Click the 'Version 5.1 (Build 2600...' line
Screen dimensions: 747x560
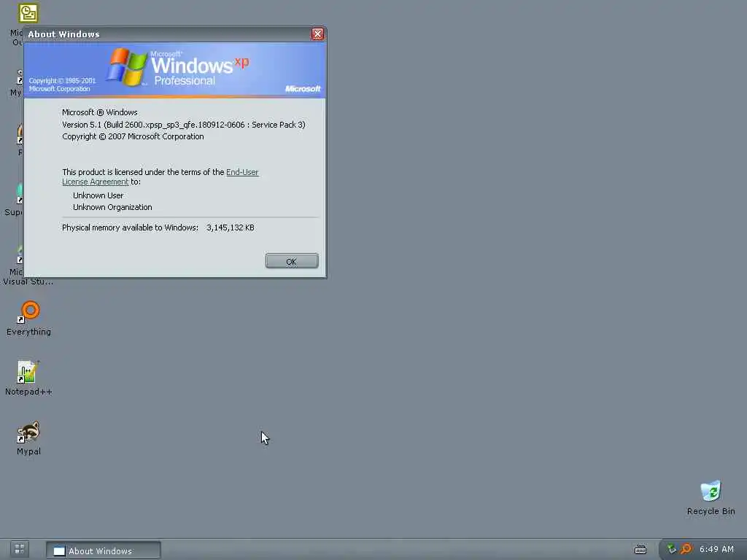click(x=183, y=125)
